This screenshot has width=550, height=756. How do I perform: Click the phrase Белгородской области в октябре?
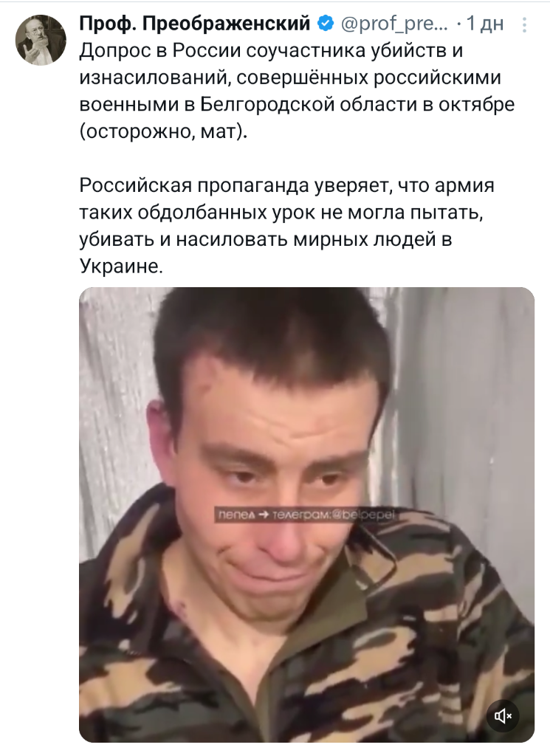click(357, 104)
